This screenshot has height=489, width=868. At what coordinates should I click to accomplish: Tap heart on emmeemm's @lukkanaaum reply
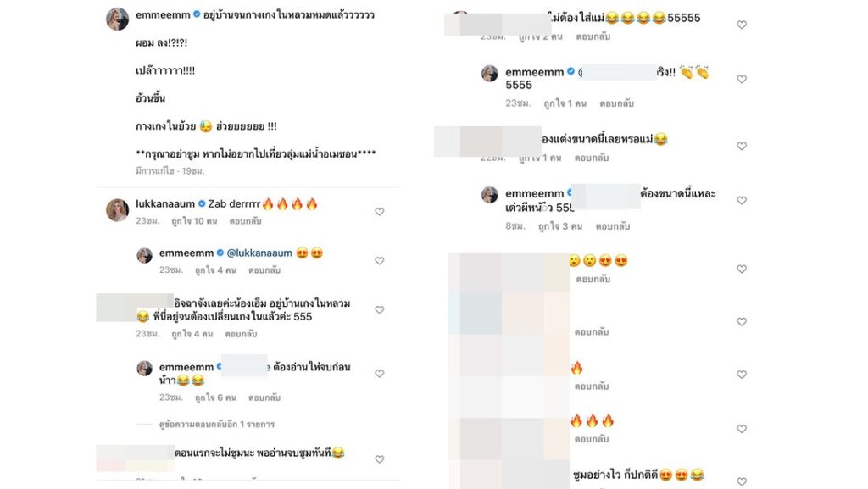379,261
